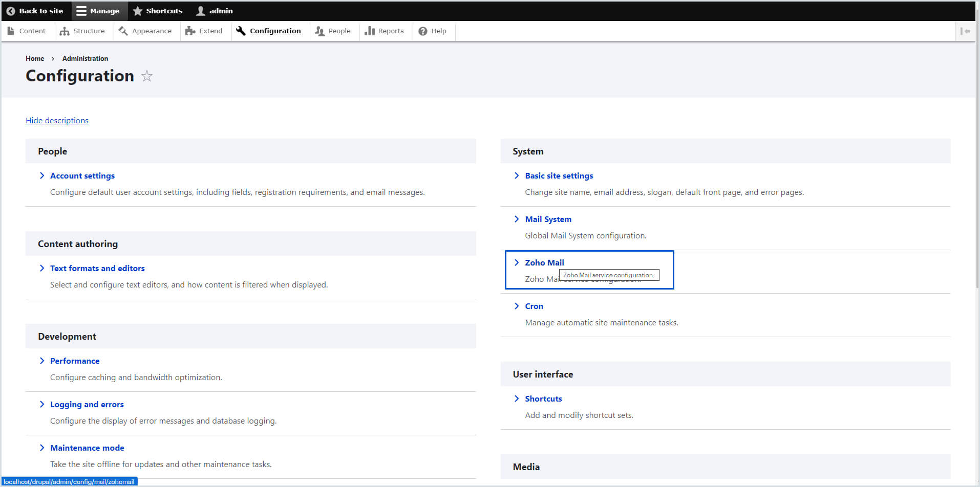
Task: Open Zoho Mail configuration link
Action: (544, 262)
